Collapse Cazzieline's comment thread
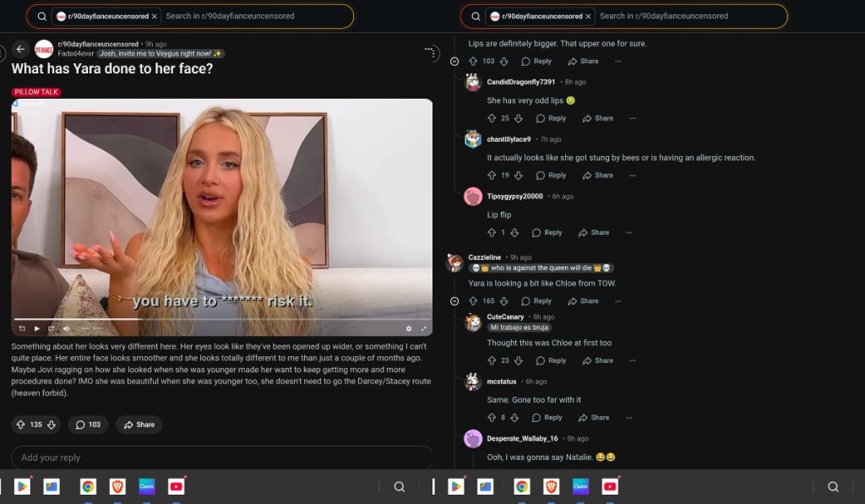The width and height of the screenshot is (865, 504). click(454, 301)
